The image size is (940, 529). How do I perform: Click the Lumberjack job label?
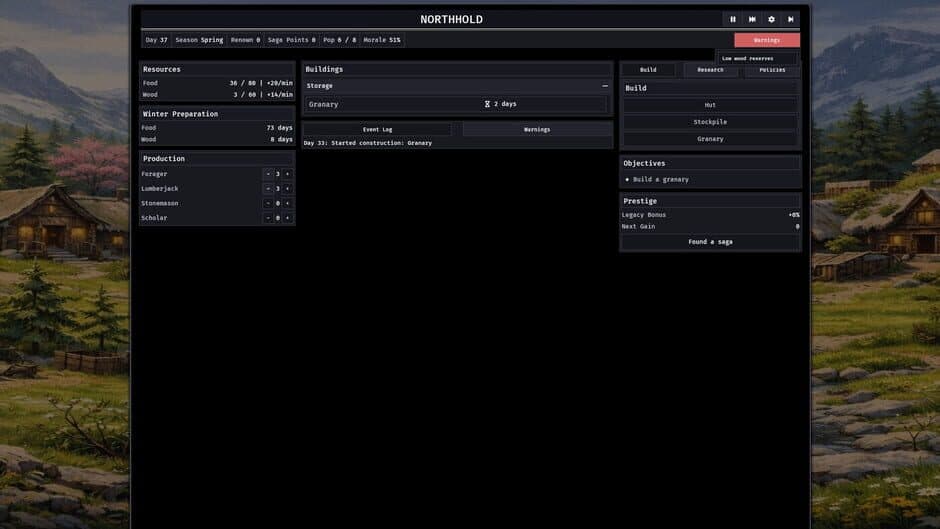(159, 188)
